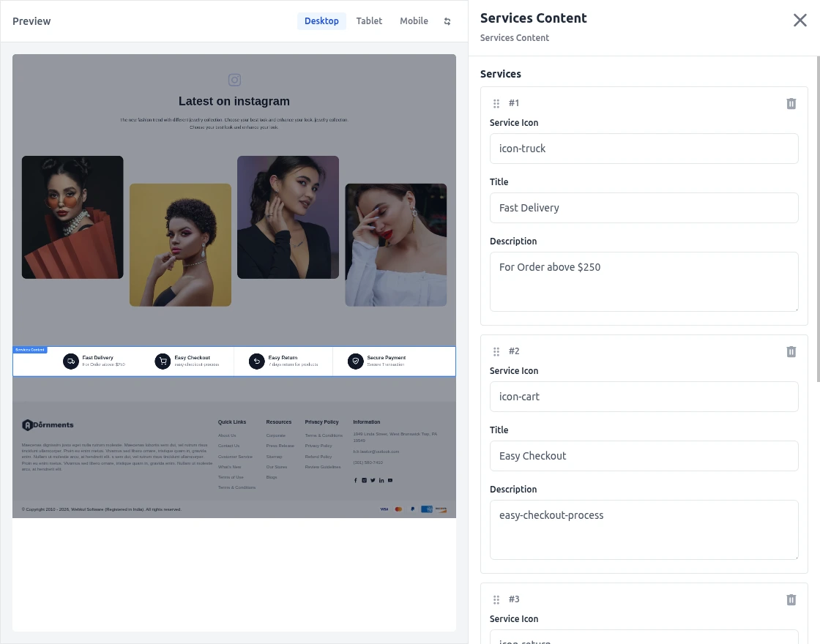Click the PayPal payment icon in footer
Viewport: 820px width, 644px height.
[413, 509]
